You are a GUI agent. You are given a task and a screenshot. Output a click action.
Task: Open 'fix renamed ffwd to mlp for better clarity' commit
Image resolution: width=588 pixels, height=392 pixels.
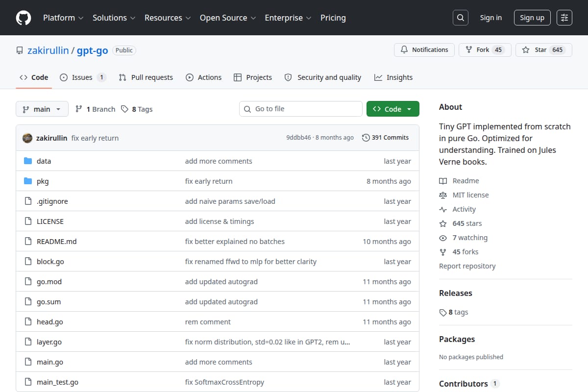tap(251, 262)
